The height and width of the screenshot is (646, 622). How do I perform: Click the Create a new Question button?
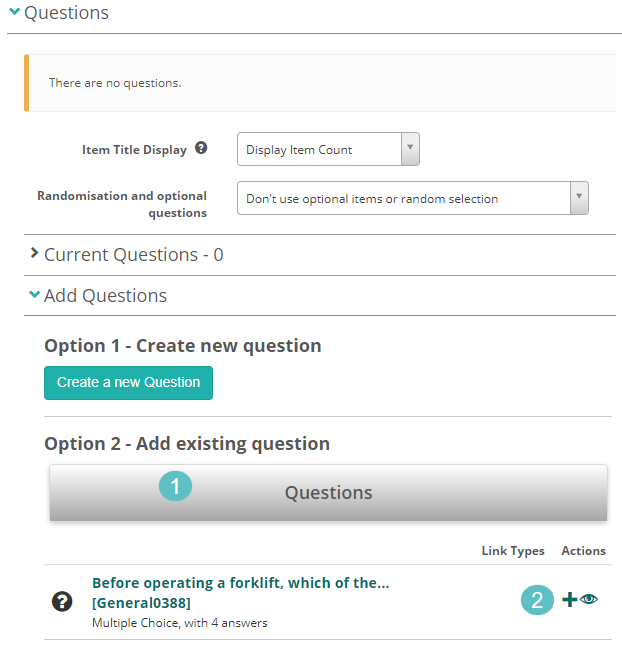128,382
